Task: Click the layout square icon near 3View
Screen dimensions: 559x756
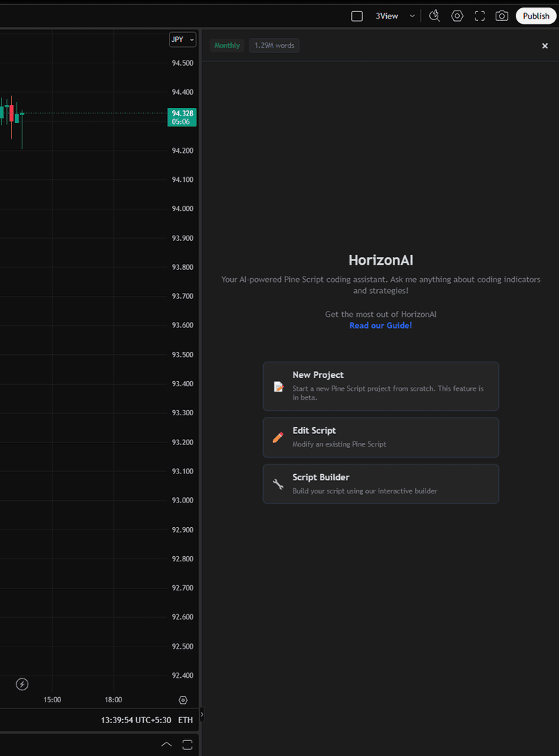Action: 357,16
